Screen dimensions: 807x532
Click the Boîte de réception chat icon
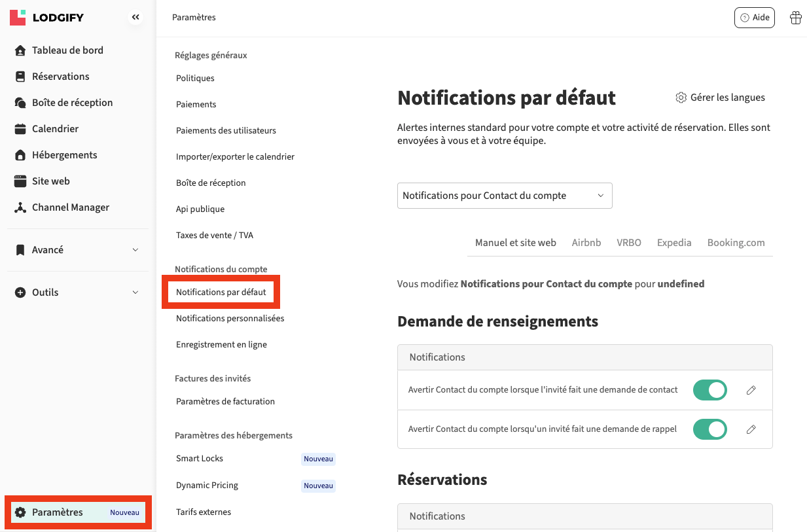click(20, 103)
